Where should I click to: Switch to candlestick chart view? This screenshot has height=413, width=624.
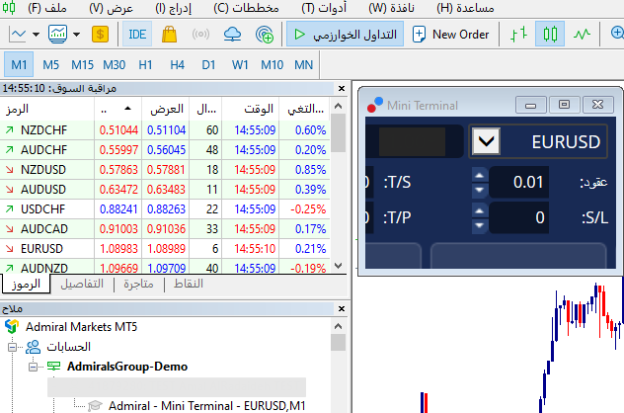click(550, 35)
